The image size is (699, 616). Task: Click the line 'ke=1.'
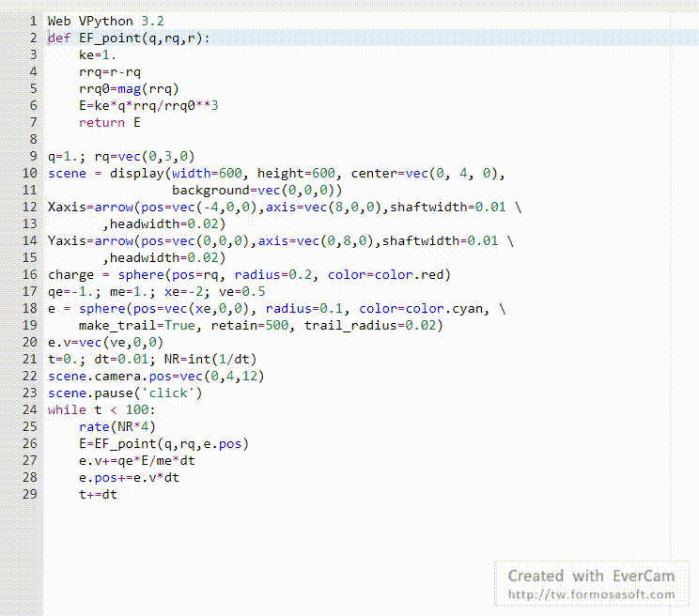[x=97, y=54]
